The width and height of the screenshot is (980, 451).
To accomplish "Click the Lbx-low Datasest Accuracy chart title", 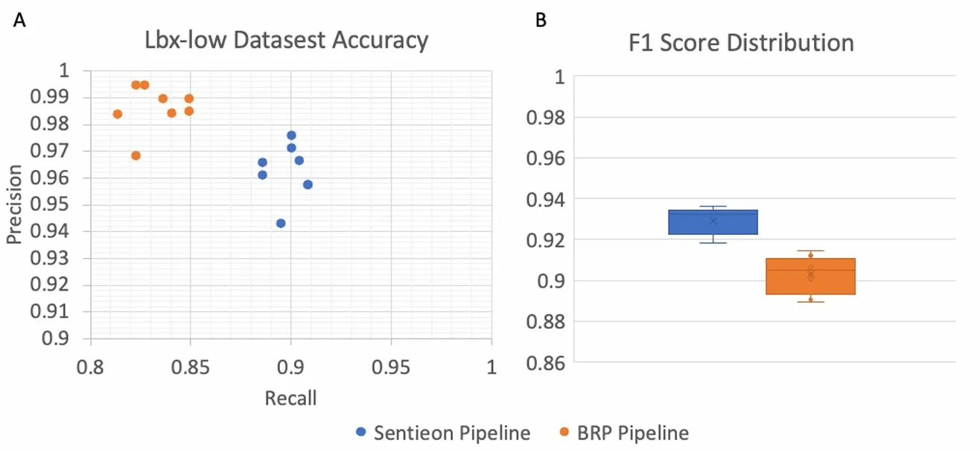I will pos(287,40).
